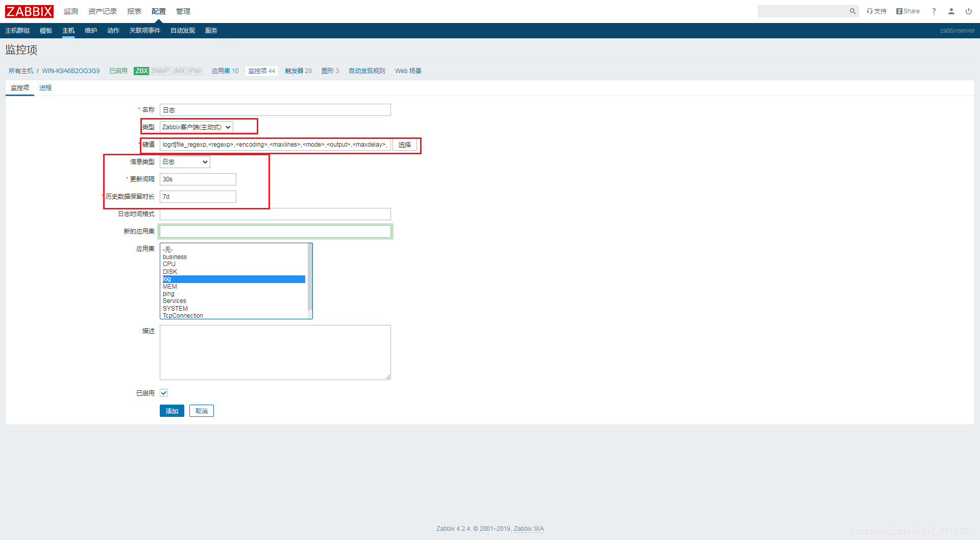Click the Share button in header
Image resolution: width=980 pixels, height=540 pixels.
908,11
